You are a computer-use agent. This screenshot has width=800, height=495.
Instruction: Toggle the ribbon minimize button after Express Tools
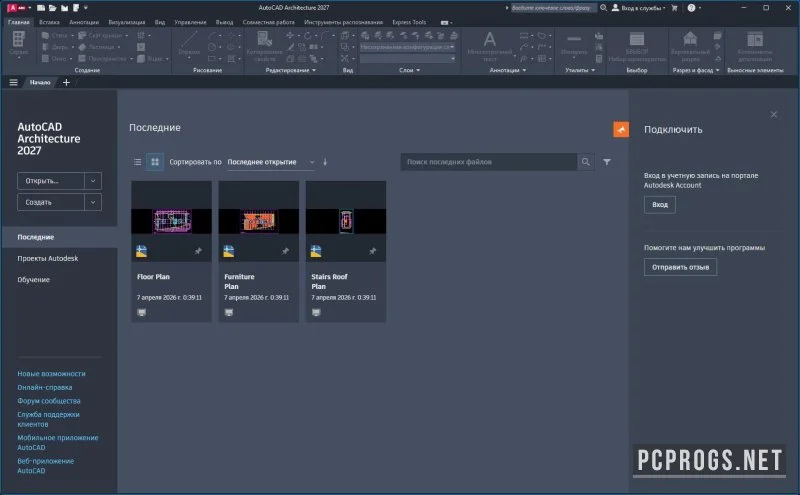tap(445, 22)
